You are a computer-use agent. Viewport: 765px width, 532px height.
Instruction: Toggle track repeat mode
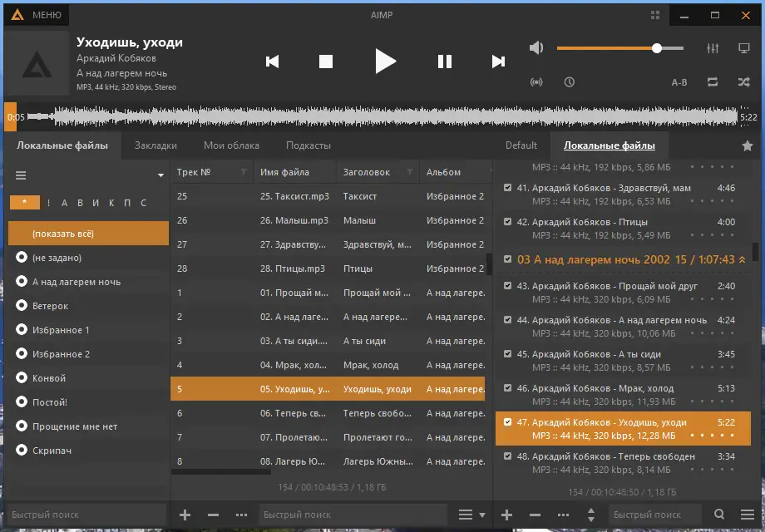pos(713,82)
